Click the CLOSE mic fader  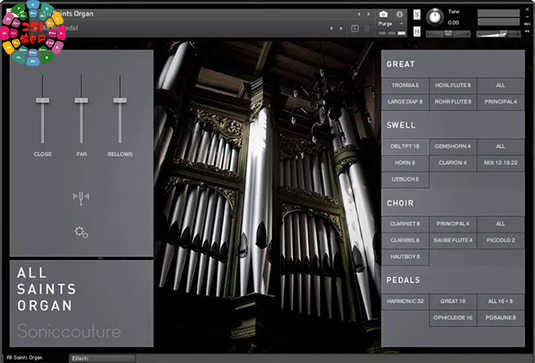click(43, 100)
